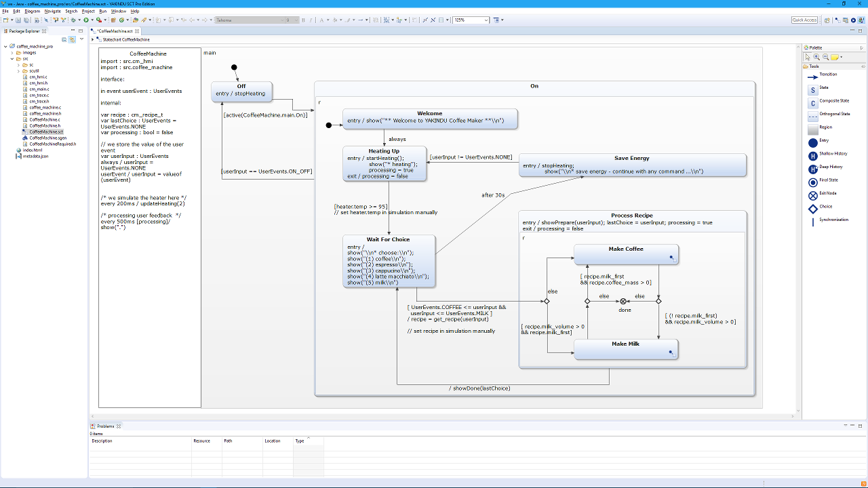Open the zoom level dropdown showing 125%
This screenshot has height=488, width=868.
pos(486,20)
